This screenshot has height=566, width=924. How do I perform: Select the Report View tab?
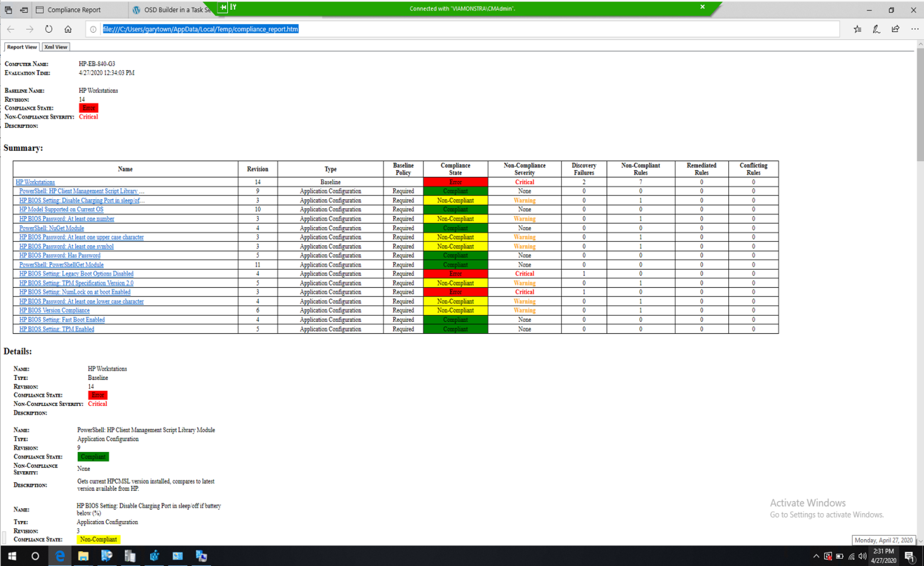[x=22, y=47]
